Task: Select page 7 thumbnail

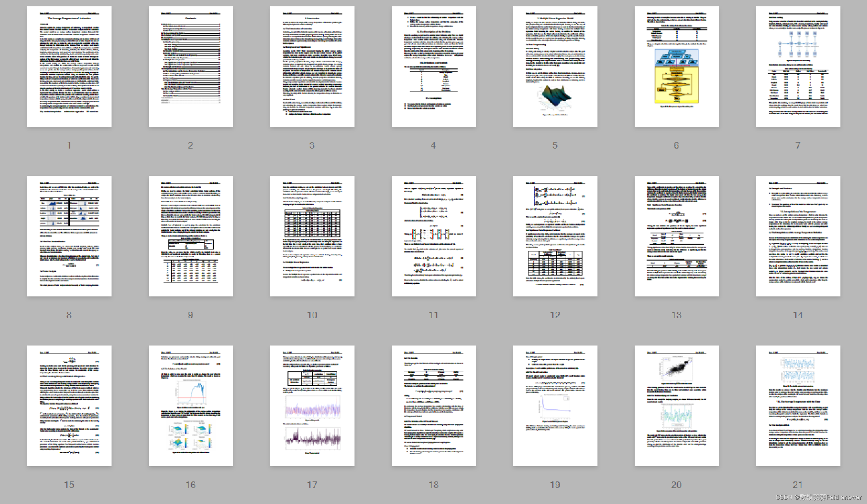Action: click(x=798, y=66)
